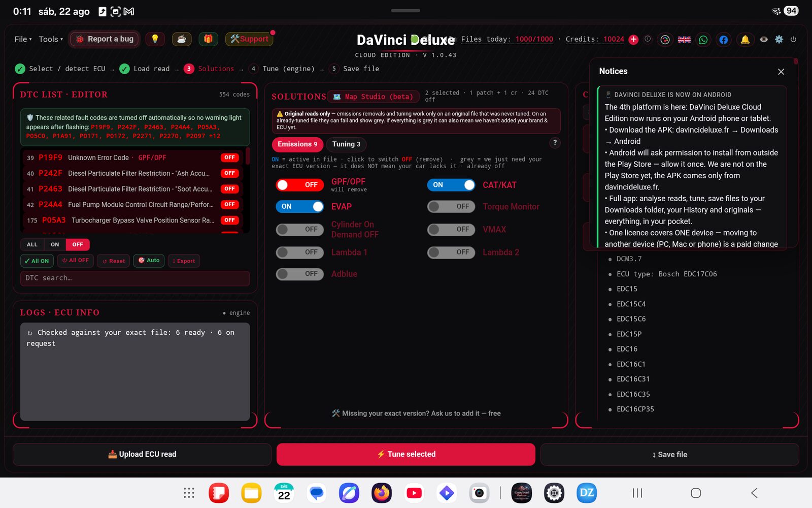Viewport: 812px width, 508px height.
Task: Change language via the UK flag icon
Action: click(684, 39)
